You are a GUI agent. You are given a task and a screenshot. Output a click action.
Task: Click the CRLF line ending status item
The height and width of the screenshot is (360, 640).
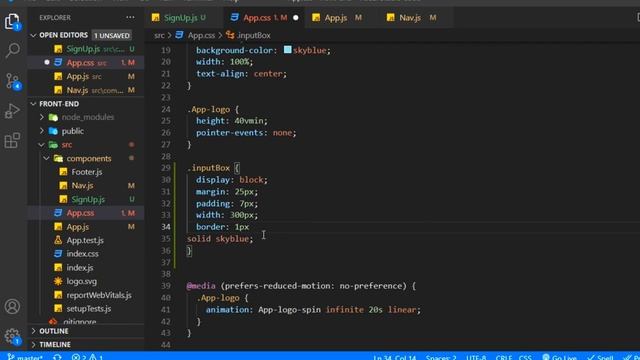[x=504, y=358]
